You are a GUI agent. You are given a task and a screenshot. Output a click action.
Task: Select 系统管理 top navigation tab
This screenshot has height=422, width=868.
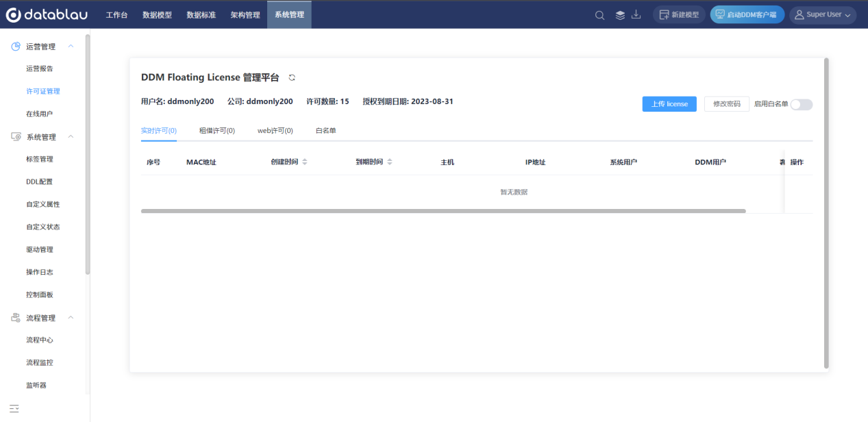[289, 14]
